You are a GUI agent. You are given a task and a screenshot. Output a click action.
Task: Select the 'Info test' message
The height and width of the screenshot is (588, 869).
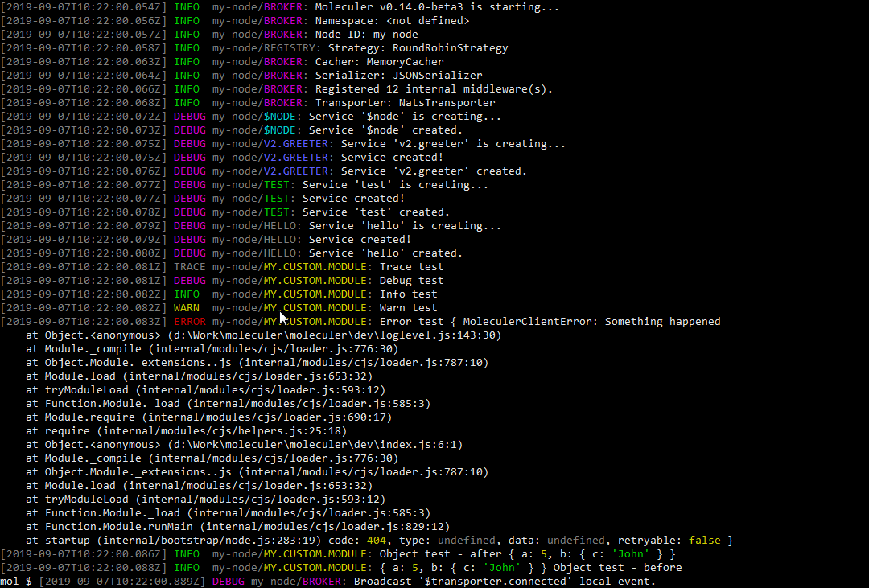click(x=409, y=294)
